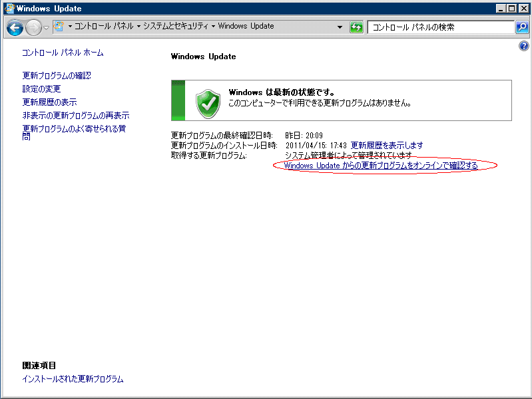This screenshot has height=399, width=532.
Task: Minimize the Windows Update window
Action: point(501,9)
